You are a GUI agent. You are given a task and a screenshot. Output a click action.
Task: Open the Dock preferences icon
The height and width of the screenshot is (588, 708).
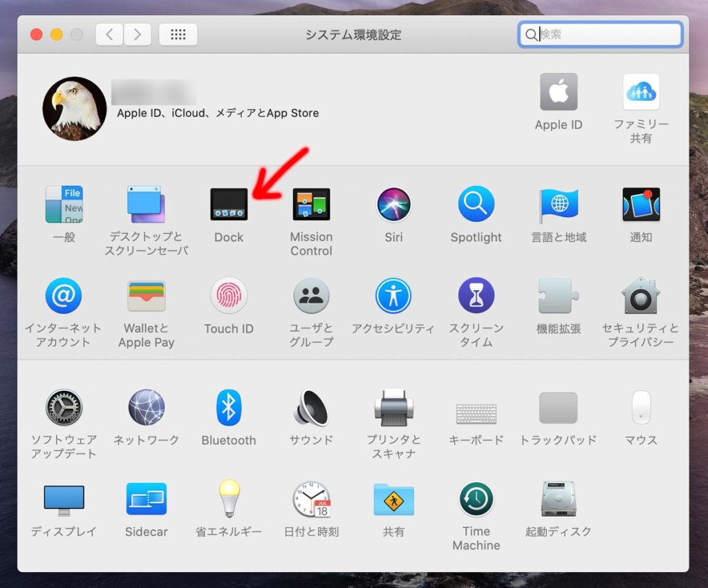click(x=229, y=205)
